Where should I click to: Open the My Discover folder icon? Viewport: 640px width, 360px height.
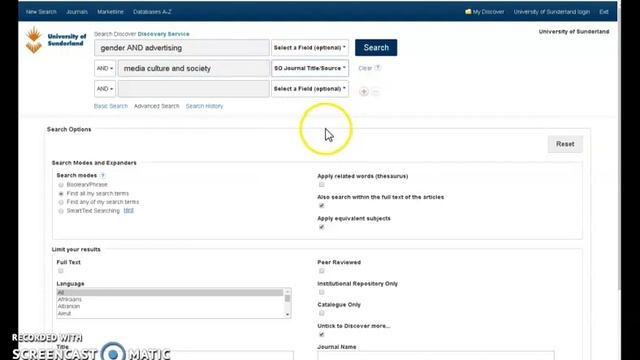[468, 12]
